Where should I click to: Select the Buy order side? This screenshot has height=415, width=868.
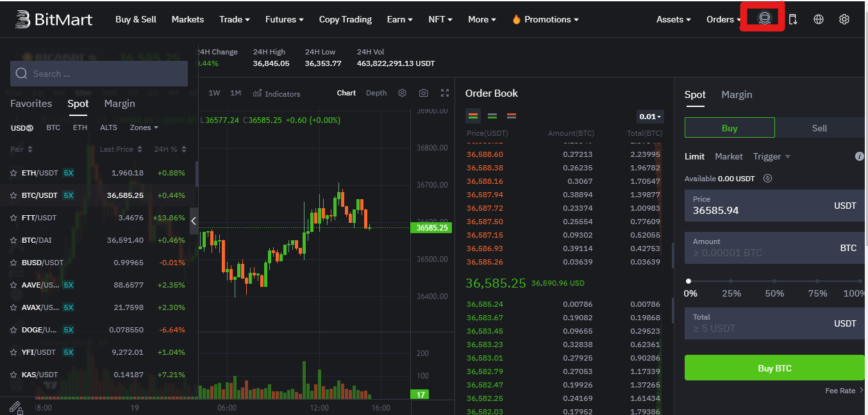click(x=730, y=128)
